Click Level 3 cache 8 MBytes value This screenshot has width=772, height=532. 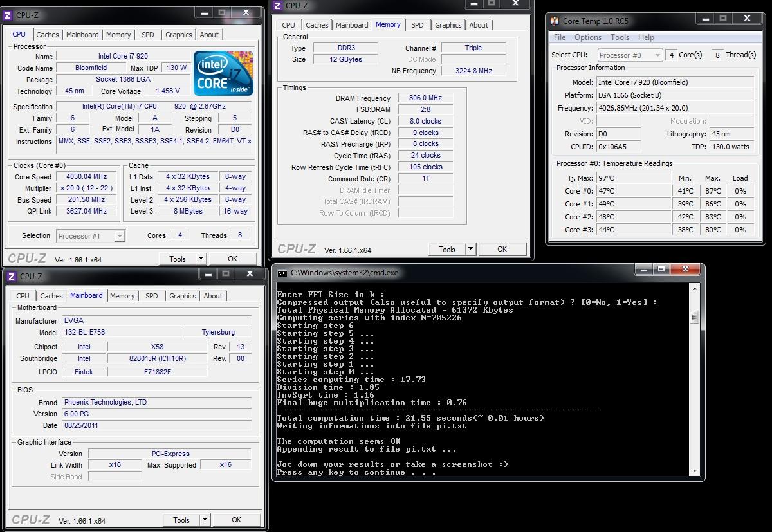[x=187, y=211]
